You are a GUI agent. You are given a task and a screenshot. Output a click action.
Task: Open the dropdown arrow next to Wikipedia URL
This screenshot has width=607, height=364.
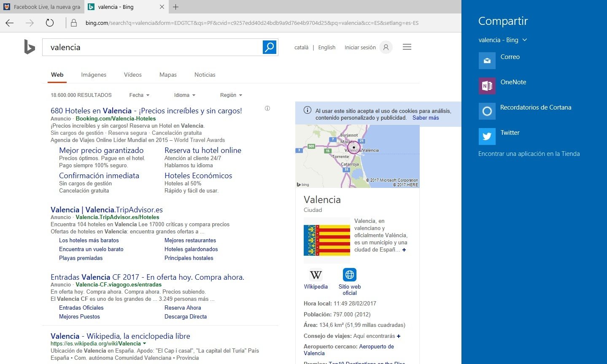coord(145,344)
